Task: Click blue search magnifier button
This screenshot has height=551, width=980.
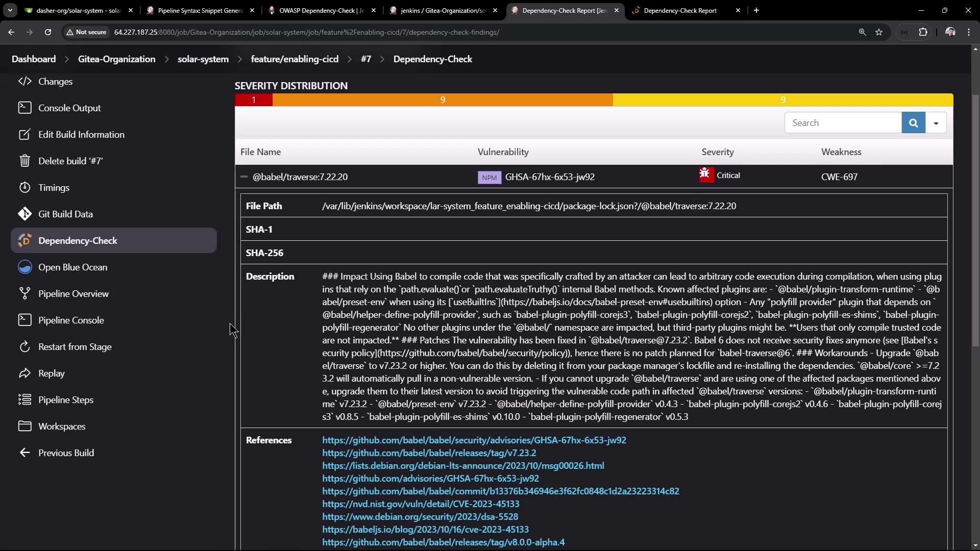Action: coord(913,123)
